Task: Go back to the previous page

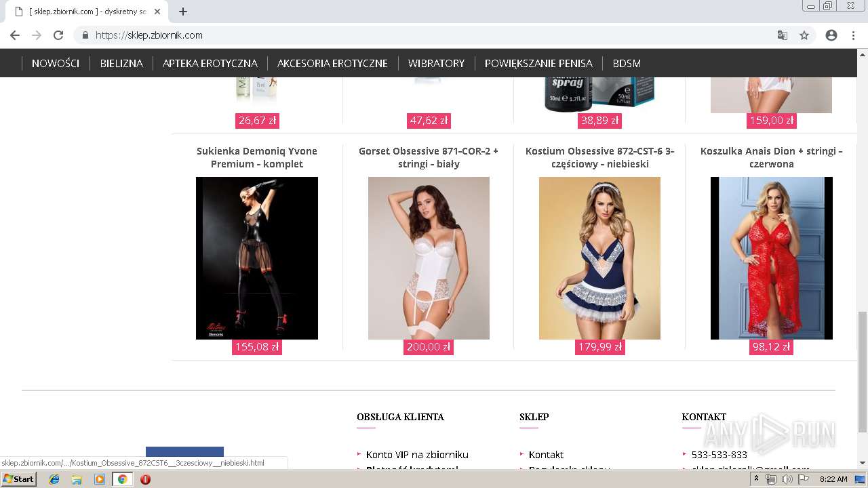Action: point(15,35)
